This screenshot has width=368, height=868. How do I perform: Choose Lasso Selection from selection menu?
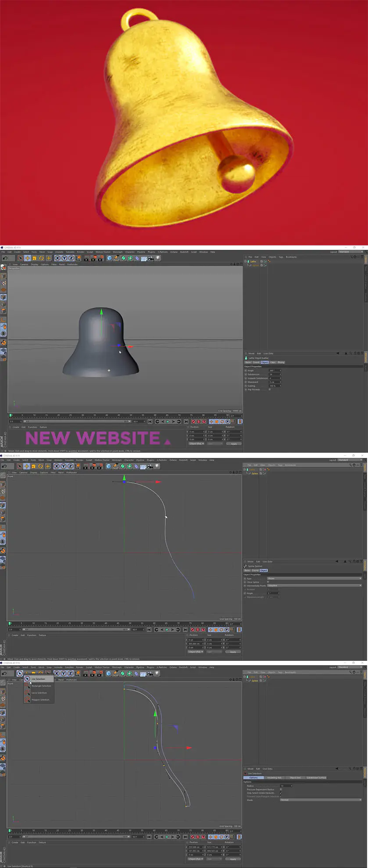pyautogui.click(x=39, y=693)
